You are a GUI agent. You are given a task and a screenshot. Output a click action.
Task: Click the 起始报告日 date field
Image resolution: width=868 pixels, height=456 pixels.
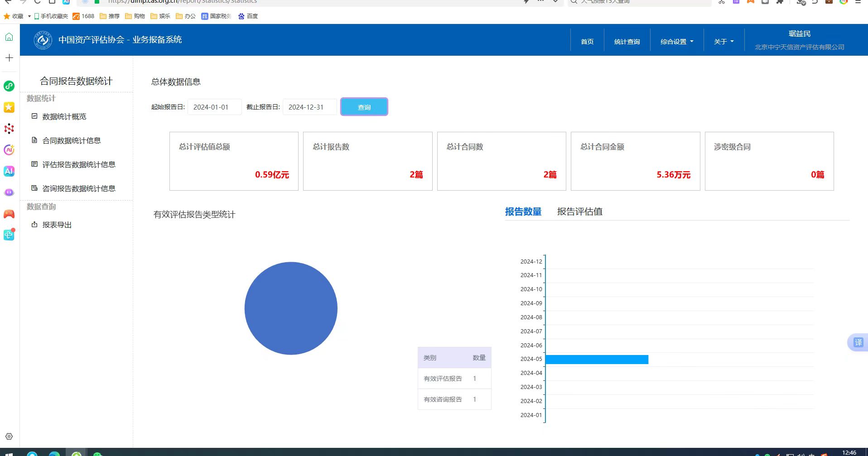coord(214,107)
